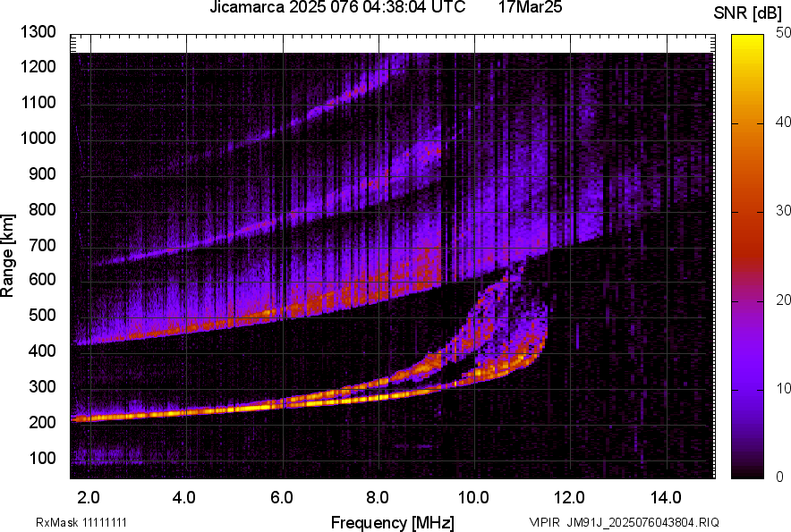Click the 8.0 frequency tick label
Viewport: 791px width, 532px height.
coord(378,498)
